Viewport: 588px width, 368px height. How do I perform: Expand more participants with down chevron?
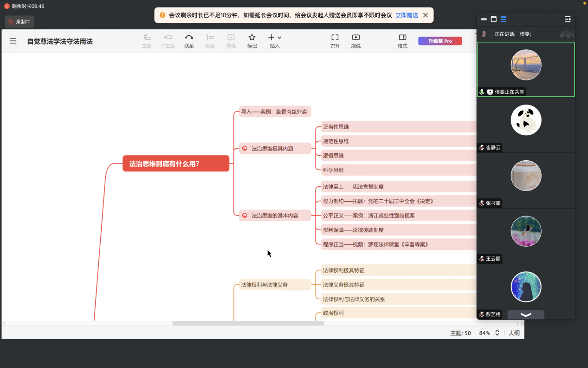[526, 315]
